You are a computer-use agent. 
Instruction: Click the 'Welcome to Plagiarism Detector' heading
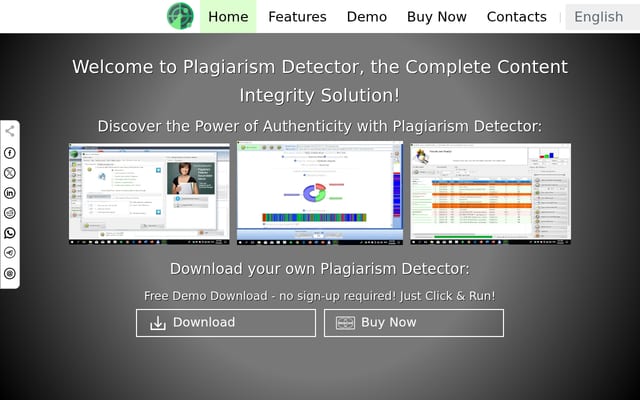point(320,81)
